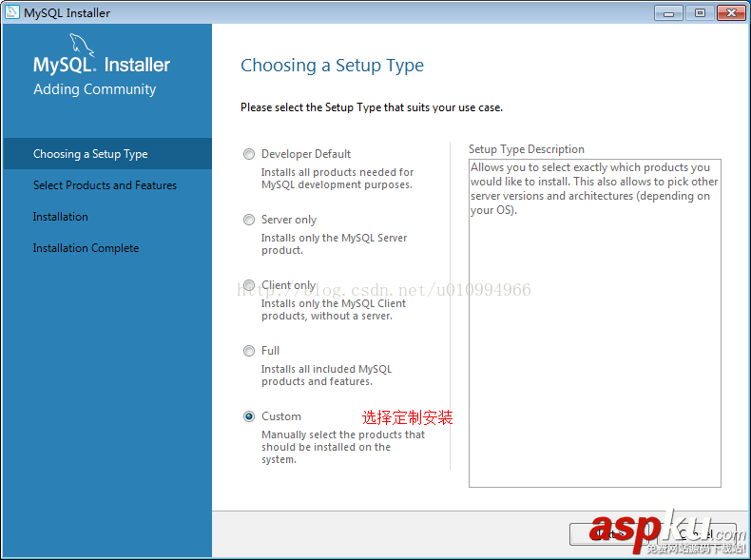Click 'Installs only the MySQL Client products' text
This screenshot has height=560, width=751.
click(334, 309)
